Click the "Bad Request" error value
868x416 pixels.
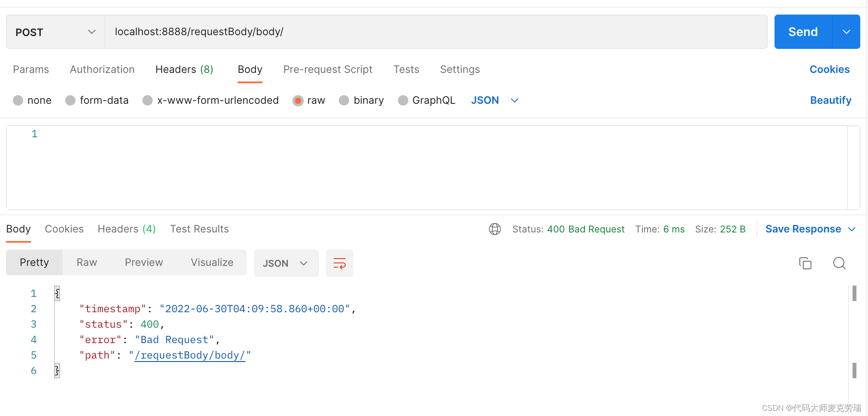(174, 340)
